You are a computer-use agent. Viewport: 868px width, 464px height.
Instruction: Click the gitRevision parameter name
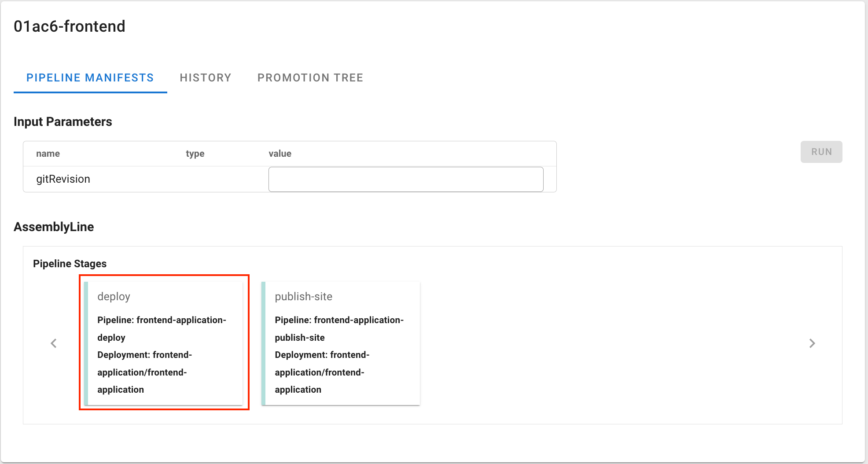(63, 179)
